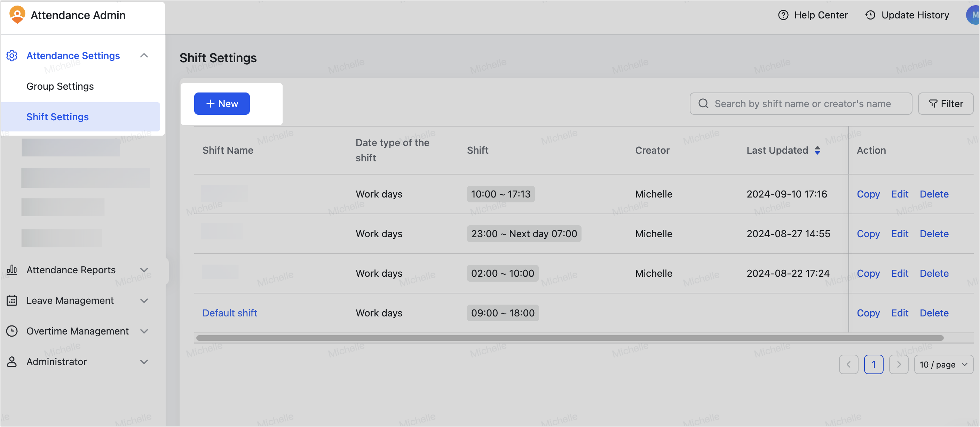This screenshot has width=980, height=427.
Task: Switch to Shift Settings
Action: 57,117
